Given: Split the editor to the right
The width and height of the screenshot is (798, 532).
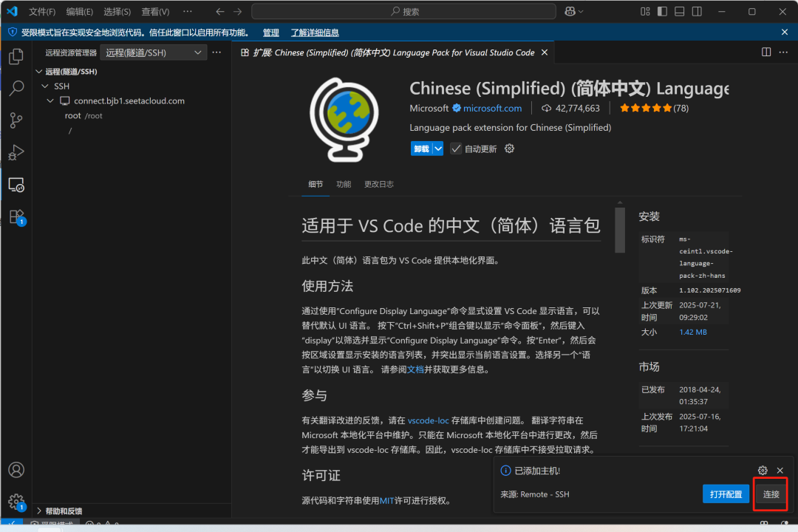Looking at the screenshot, I should (x=766, y=52).
